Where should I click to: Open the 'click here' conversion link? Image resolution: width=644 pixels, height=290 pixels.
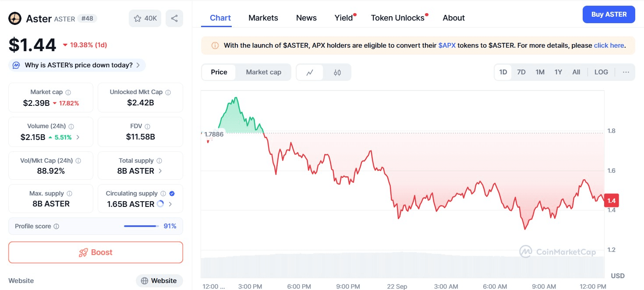click(x=609, y=45)
